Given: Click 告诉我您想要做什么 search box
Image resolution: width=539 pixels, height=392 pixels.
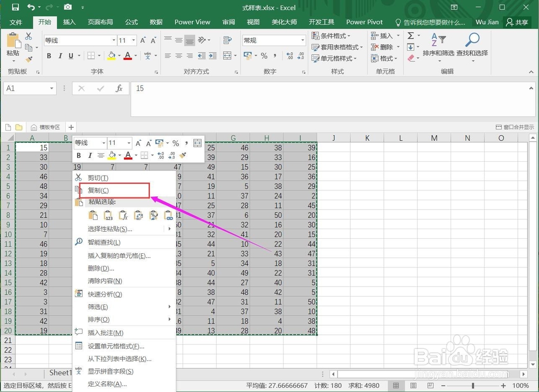Looking at the screenshot, I should point(430,22).
